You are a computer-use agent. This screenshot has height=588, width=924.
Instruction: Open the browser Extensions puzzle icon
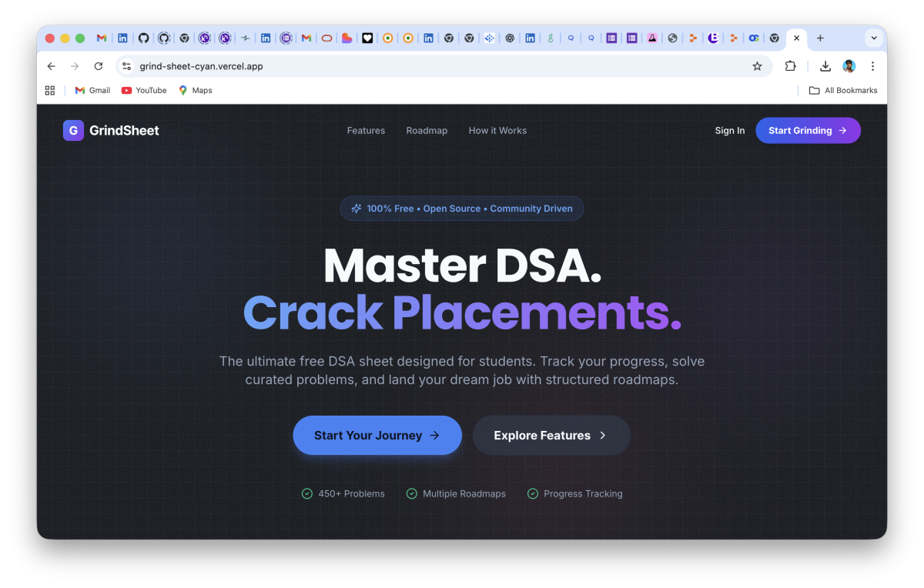(x=790, y=66)
